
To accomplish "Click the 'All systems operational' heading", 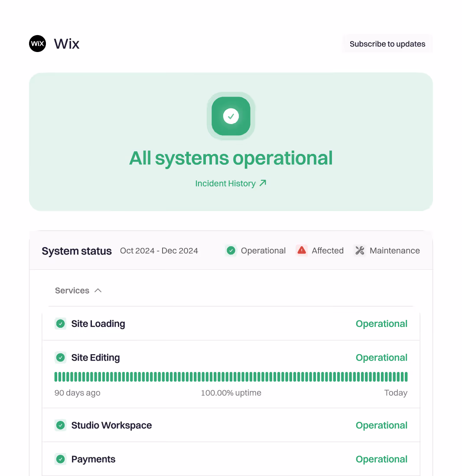I will click(x=231, y=158).
